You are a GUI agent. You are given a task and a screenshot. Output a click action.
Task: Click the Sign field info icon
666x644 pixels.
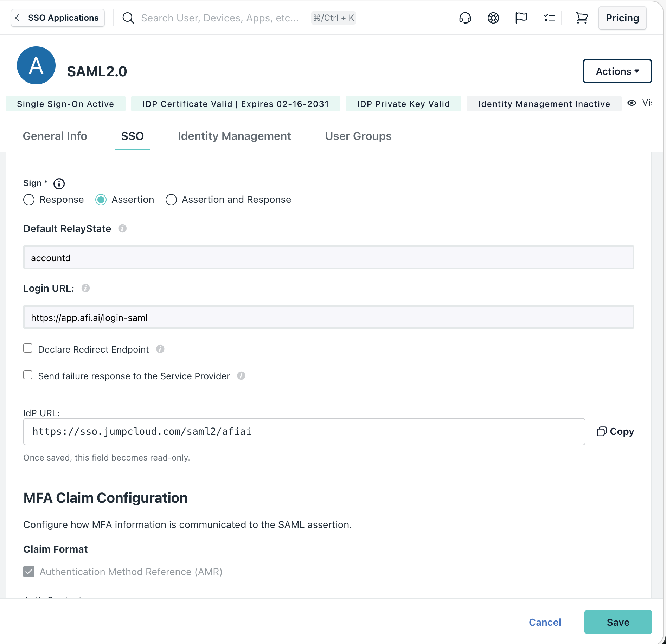point(59,183)
